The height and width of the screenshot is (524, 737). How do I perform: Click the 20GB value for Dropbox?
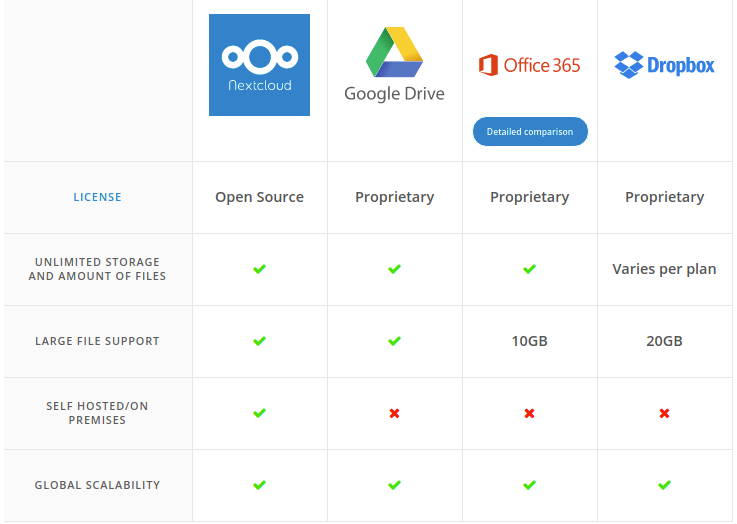(x=664, y=341)
